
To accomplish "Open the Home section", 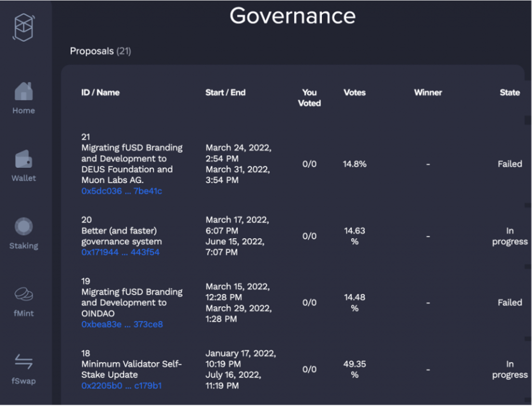I will coord(23,98).
